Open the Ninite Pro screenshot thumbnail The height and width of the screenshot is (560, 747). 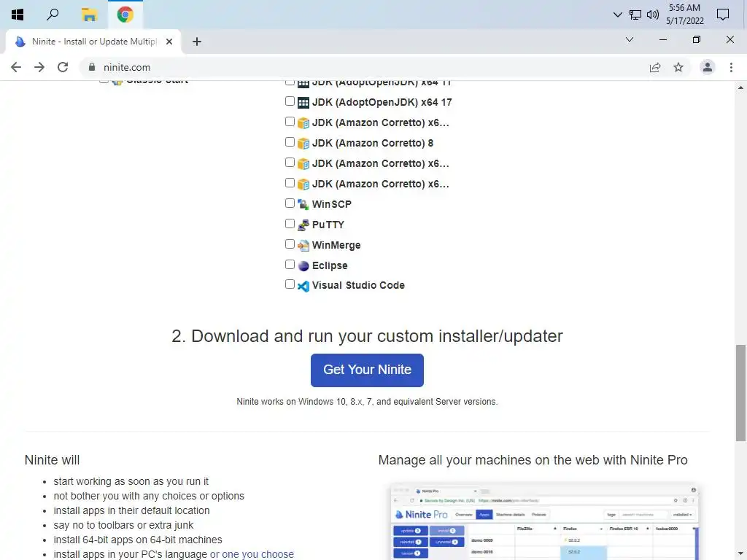click(544, 521)
